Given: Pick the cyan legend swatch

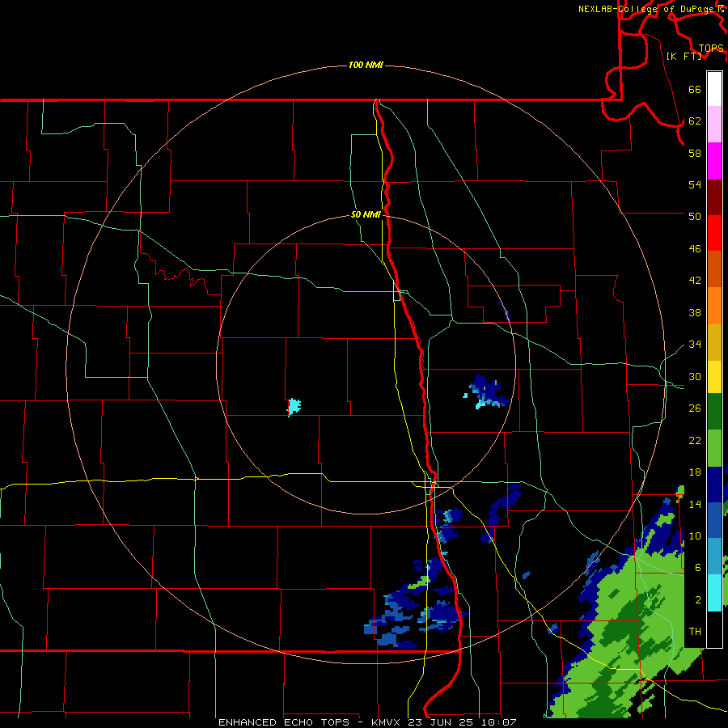Looking at the screenshot, I should tap(714, 593).
